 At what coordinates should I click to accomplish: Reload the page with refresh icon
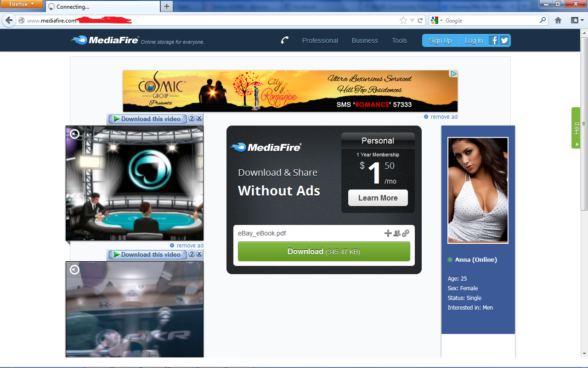420,20
